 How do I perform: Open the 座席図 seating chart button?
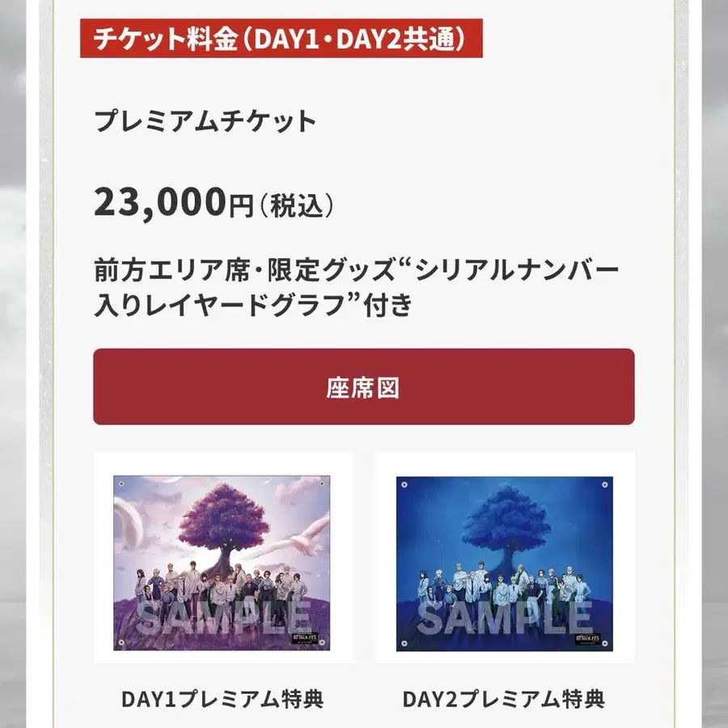[x=363, y=387]
